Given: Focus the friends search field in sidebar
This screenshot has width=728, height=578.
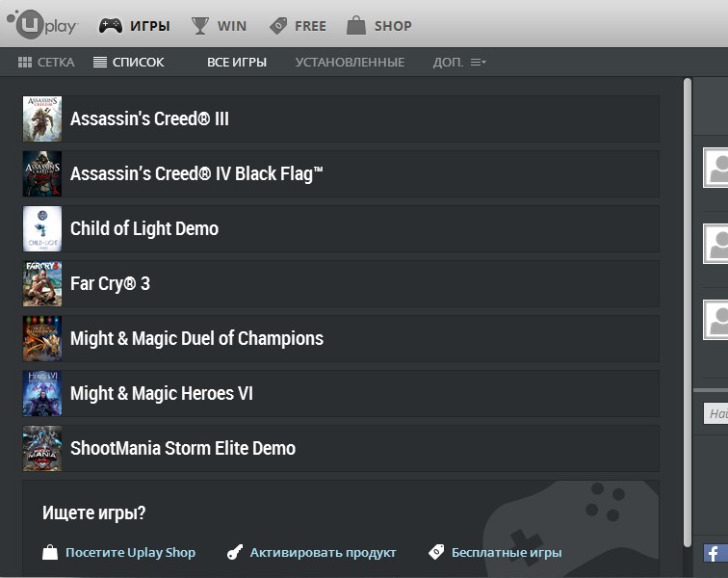Looking at the screenshot, I should pos(715,413).
